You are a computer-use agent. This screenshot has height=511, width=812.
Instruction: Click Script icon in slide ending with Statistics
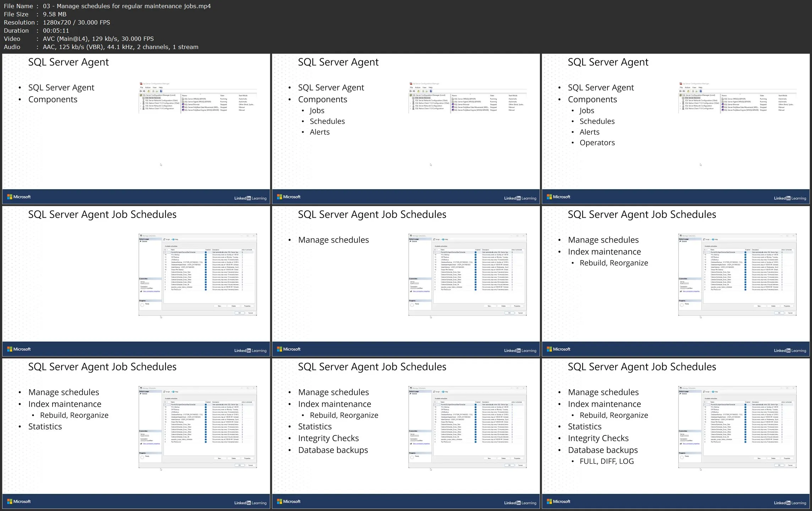pos(164,392)
